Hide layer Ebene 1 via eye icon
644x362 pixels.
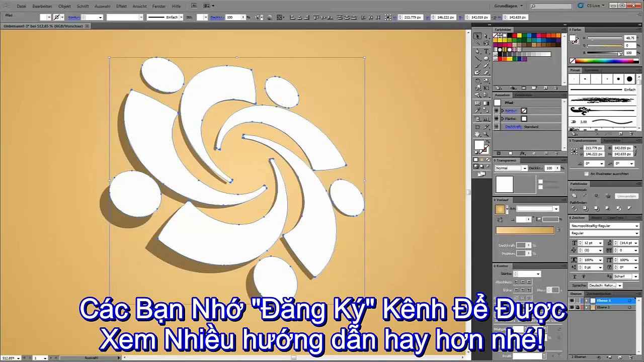[572, 301]
